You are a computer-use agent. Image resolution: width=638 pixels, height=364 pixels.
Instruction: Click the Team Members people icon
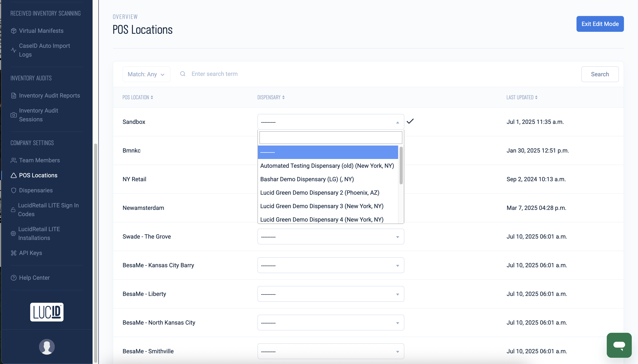click(x=13, y=160)
